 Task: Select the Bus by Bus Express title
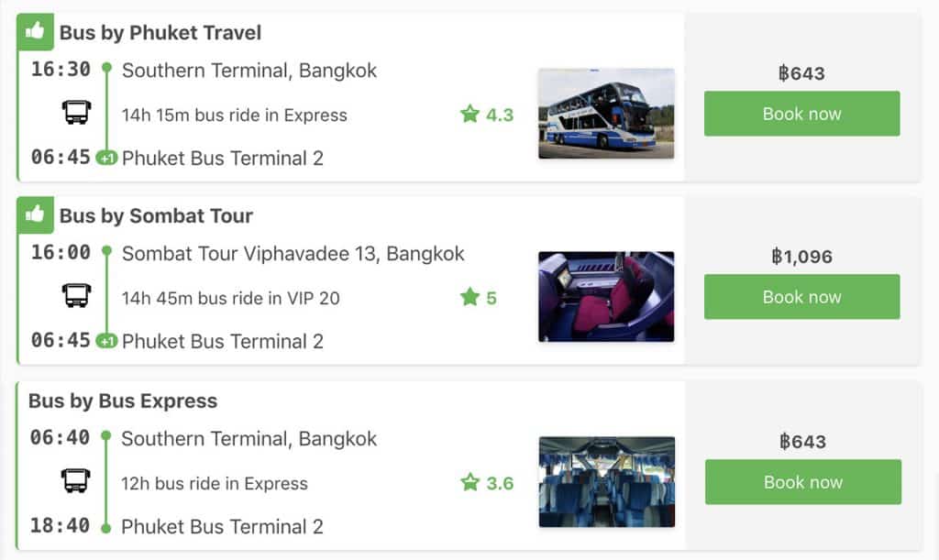123,401
